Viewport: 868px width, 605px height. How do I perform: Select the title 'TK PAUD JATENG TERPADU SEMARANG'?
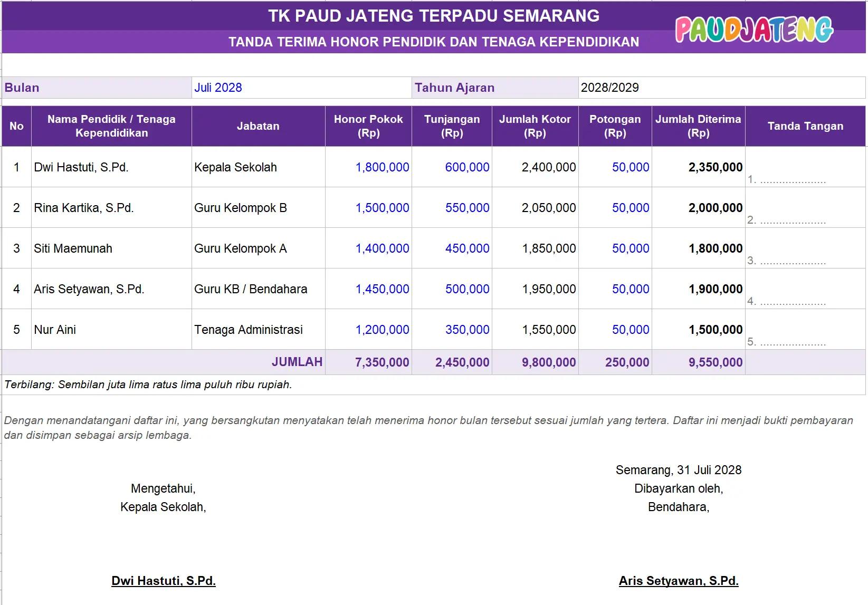pos(434,16)
